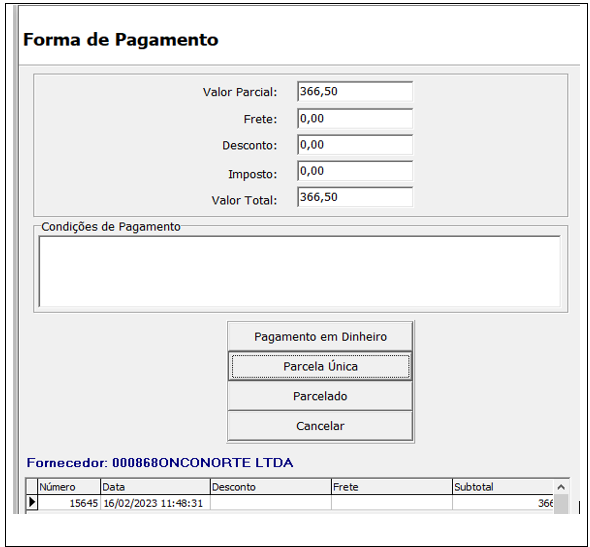590x547 pixels.
Task: Select the row indicator arrow for order 15645
Action: 32,502
